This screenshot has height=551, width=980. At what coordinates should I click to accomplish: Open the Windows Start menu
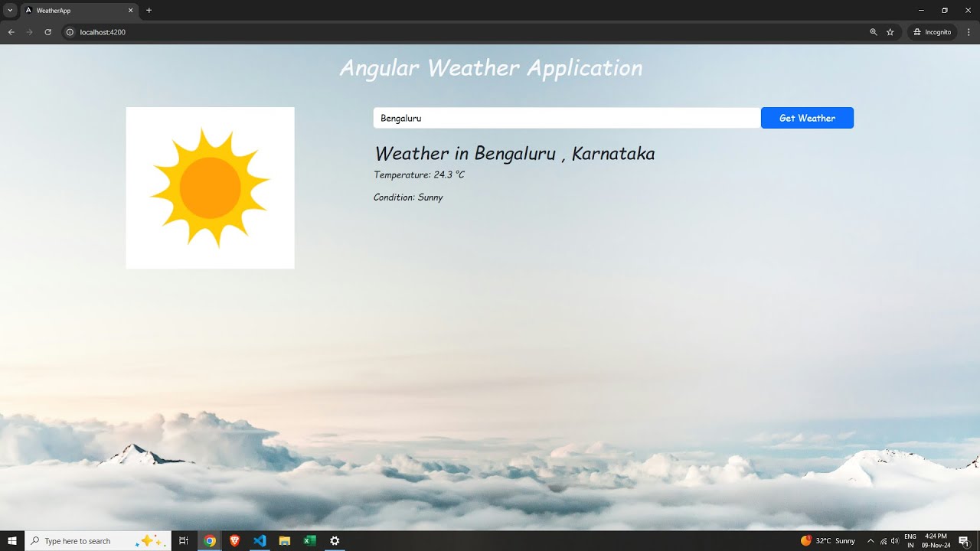point(12,541)
